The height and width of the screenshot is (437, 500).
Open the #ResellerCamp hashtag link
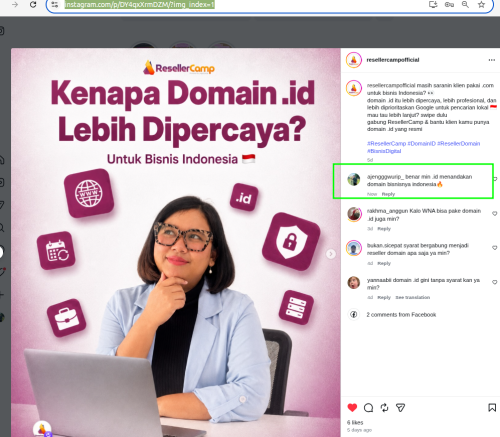(386, 144)
